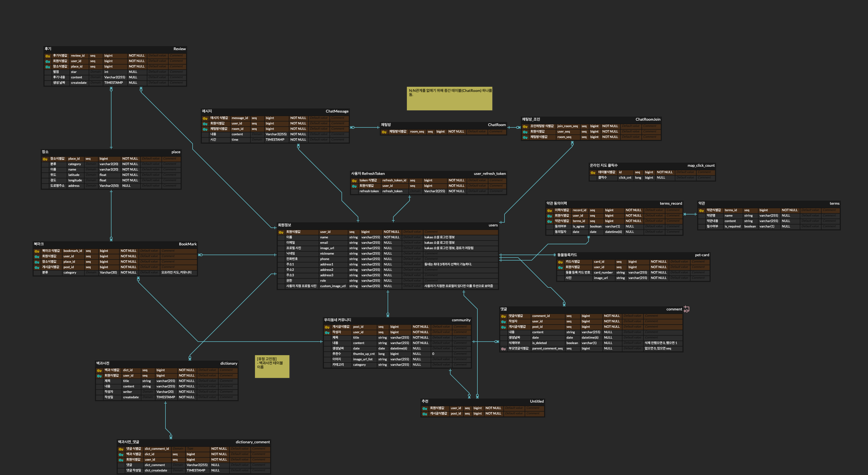This screenshot has width=868, height=475.
Task: Click the key icon on user_id in users table
Action: tap(280, 232)
